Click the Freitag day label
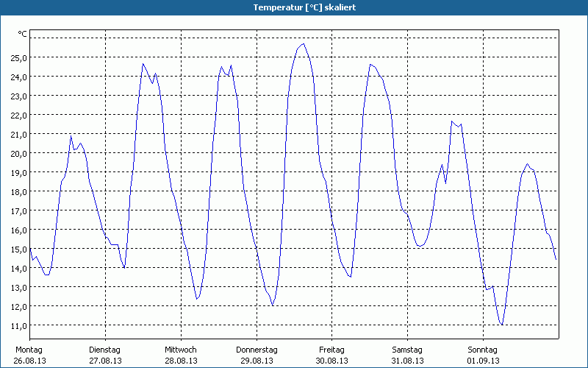Image resolution: width=588 pixels, height=368 pixels. pyautogui.click(x=332, y=350)
